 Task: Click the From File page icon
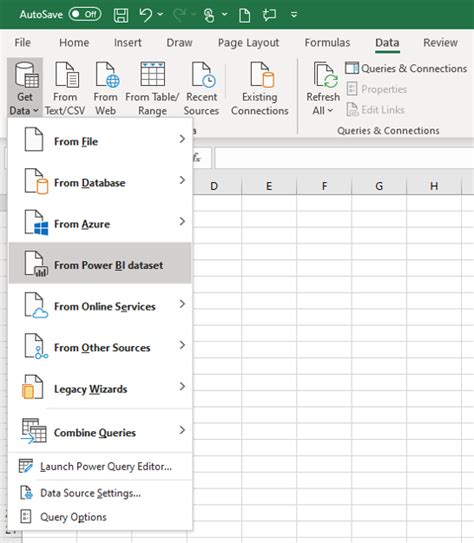pyautogui.click(x=34, y=139)
